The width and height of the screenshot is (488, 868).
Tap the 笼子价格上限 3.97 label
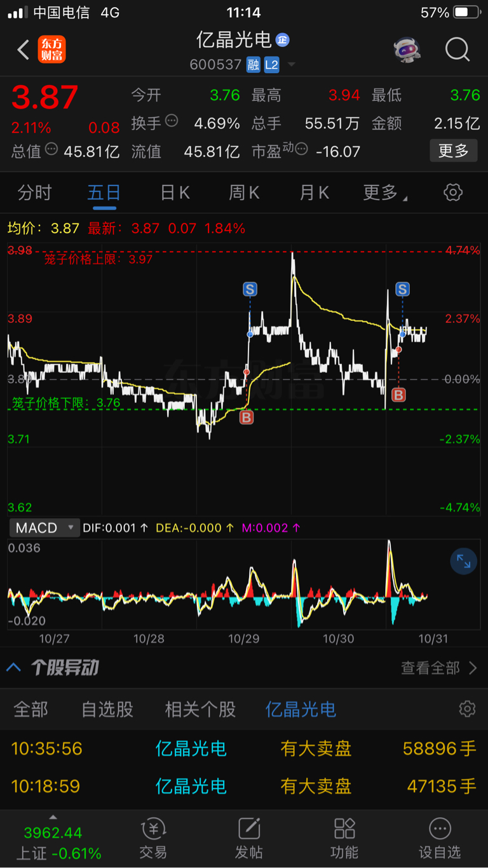tap(98, 259)
